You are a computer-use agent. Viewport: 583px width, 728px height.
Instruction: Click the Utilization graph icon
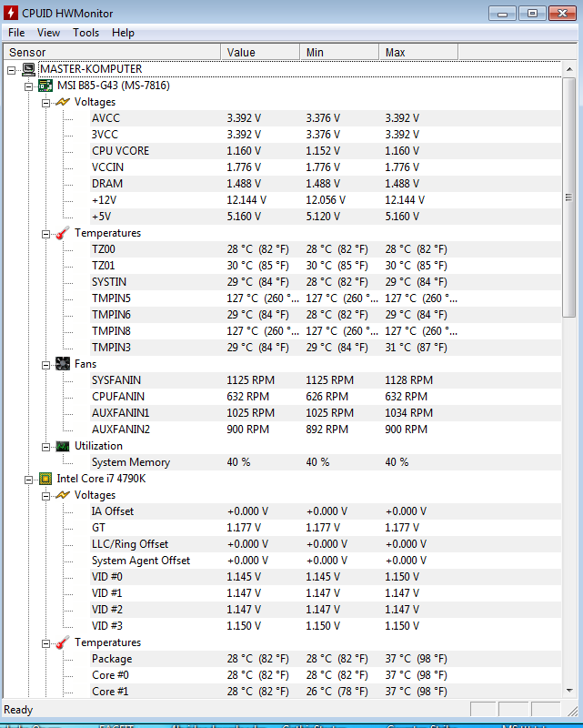pyautogui.click(x=63, y=446)
